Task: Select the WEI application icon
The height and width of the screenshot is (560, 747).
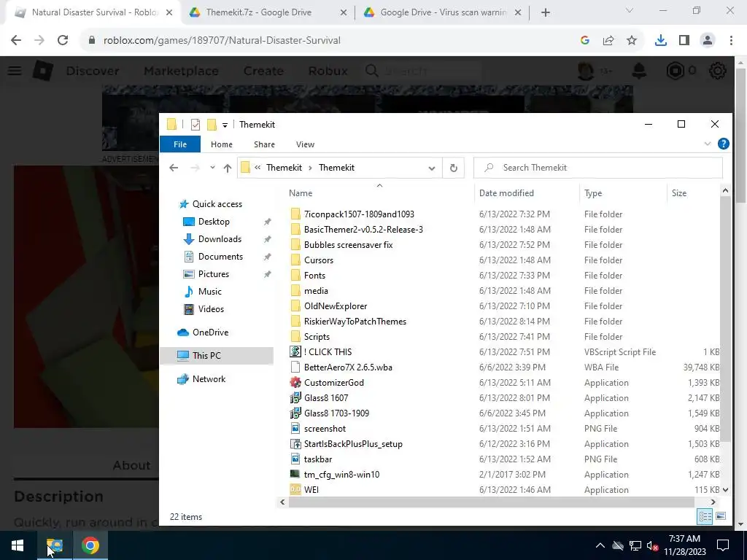Action: (x=295, y=489)
